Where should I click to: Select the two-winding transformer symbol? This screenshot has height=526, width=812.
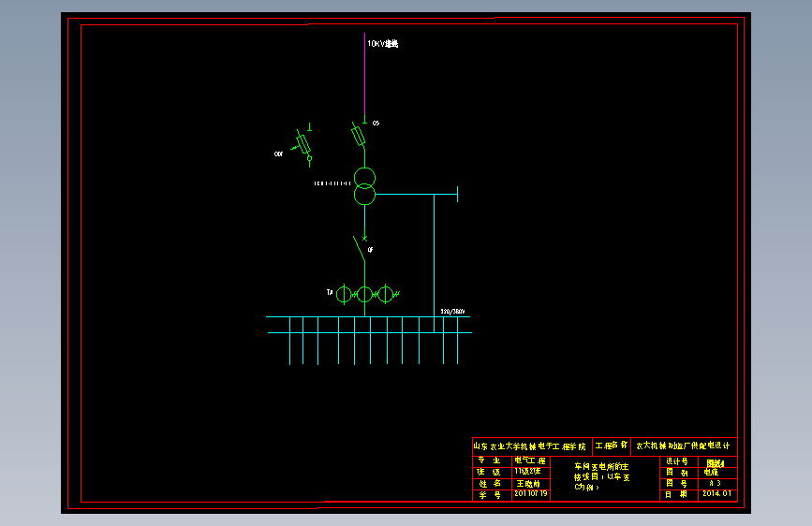click(364, 186)
